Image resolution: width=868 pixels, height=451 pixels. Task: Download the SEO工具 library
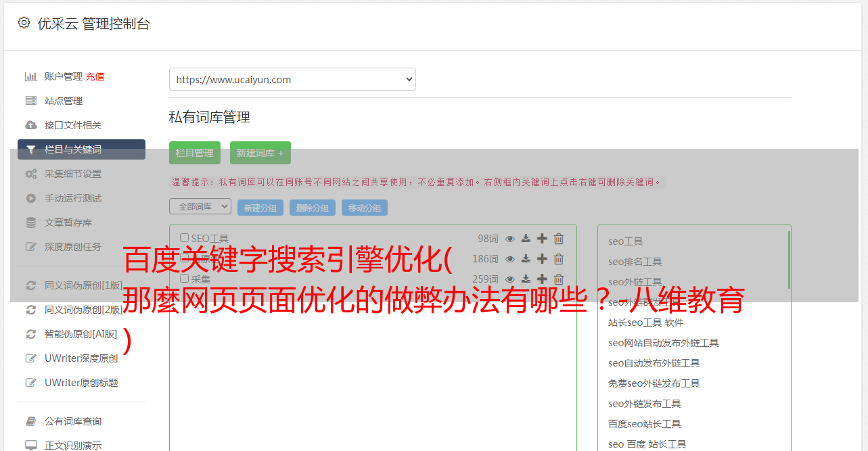[526, 238]
